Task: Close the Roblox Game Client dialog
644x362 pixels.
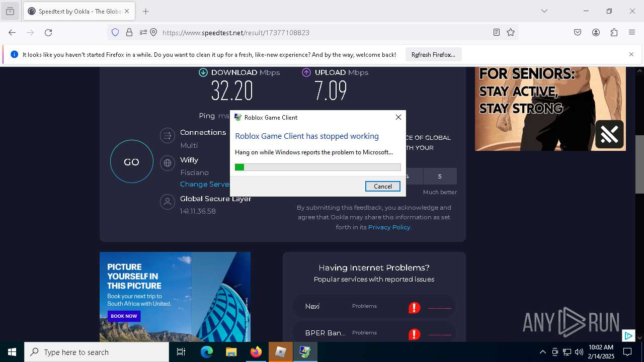Action: tap(398, 117)
